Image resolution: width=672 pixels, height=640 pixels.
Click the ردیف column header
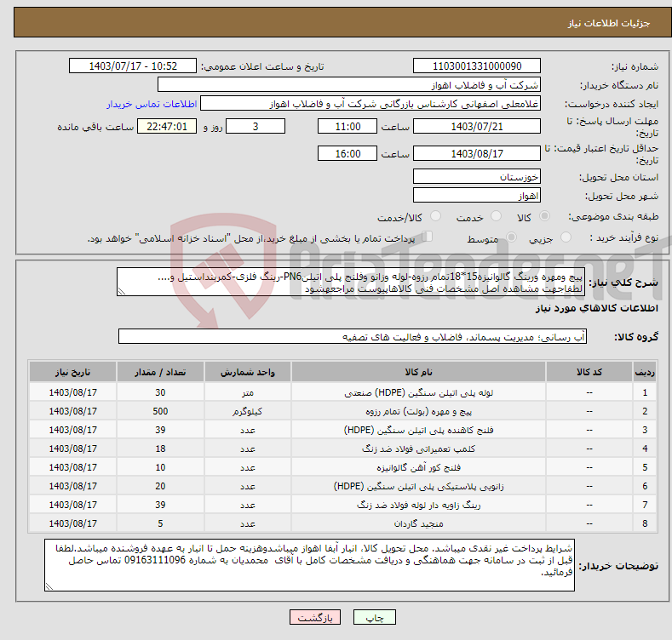coord(645,372)
